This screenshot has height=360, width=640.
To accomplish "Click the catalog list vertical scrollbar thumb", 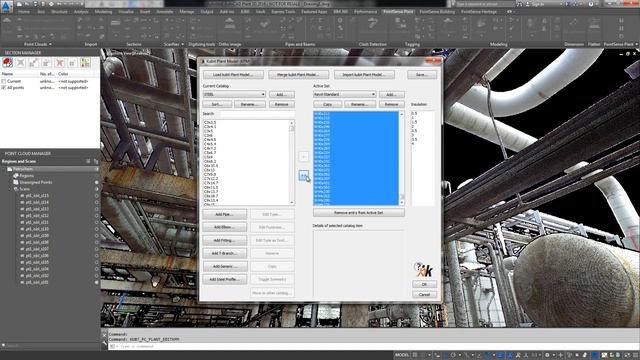I will click(291, 128).
